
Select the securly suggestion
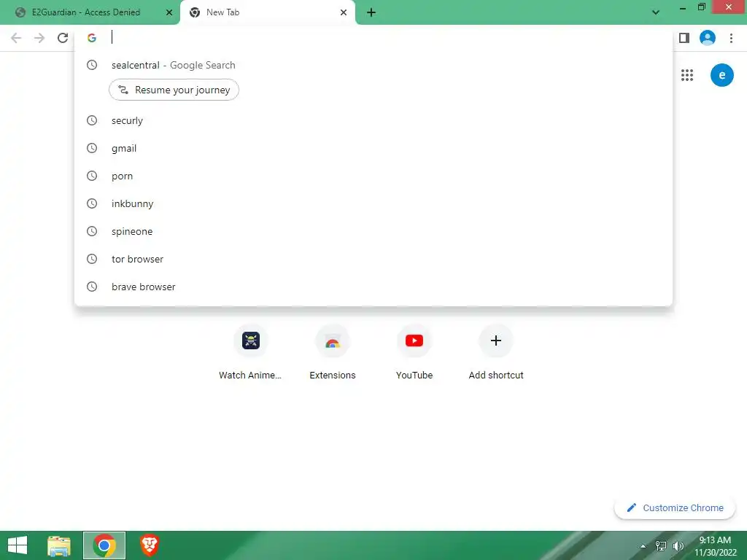coord(373,120)
